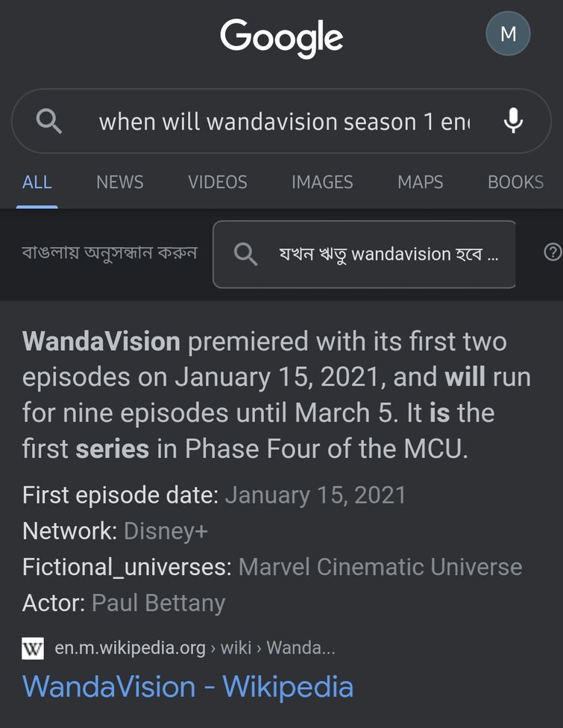Start voice search with the microphone icon

click(513, 121)
